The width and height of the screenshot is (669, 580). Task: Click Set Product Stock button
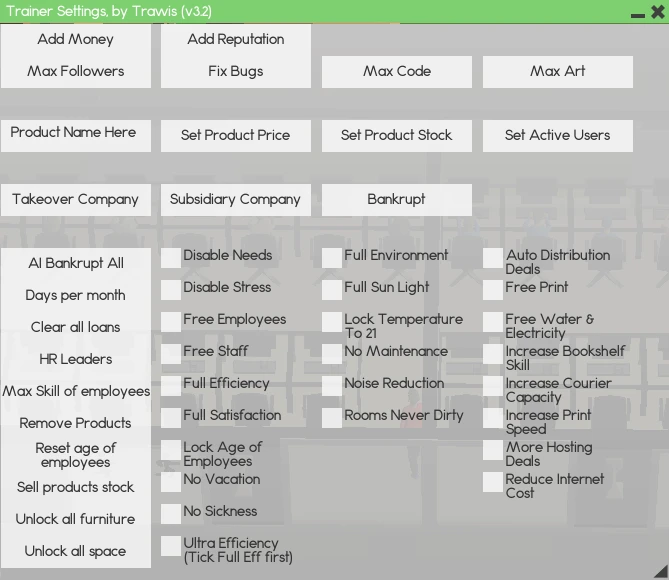397,135
